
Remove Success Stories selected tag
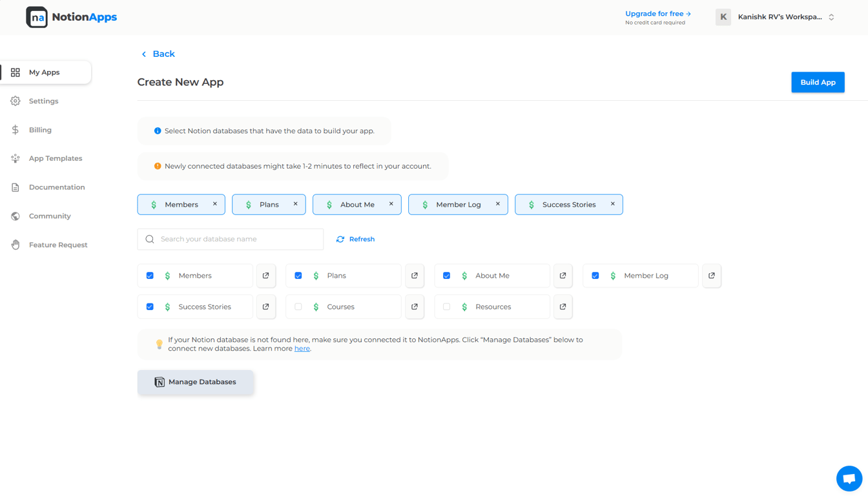pyautogui.click(x=613, y=204)
